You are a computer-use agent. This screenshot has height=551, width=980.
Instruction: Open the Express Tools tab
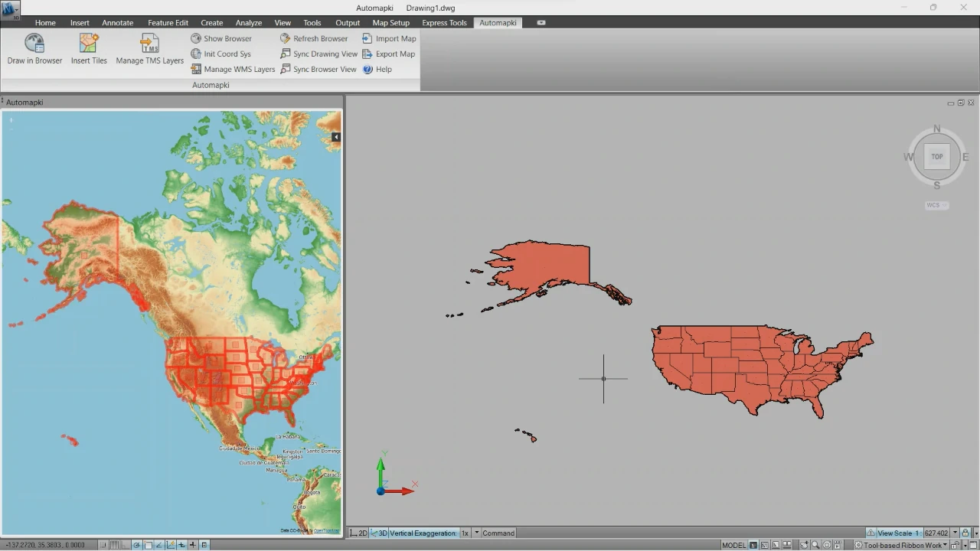coord(444,22)
